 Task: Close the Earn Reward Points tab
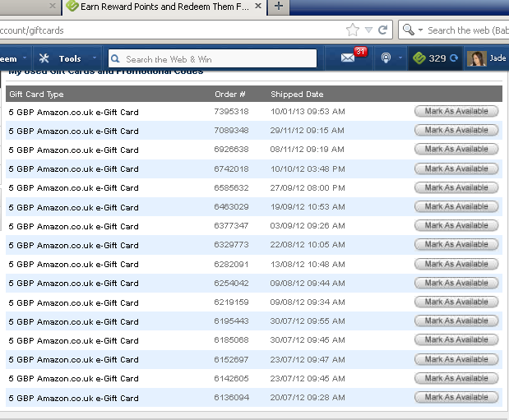pyautogui.click(x=258, y=6)
